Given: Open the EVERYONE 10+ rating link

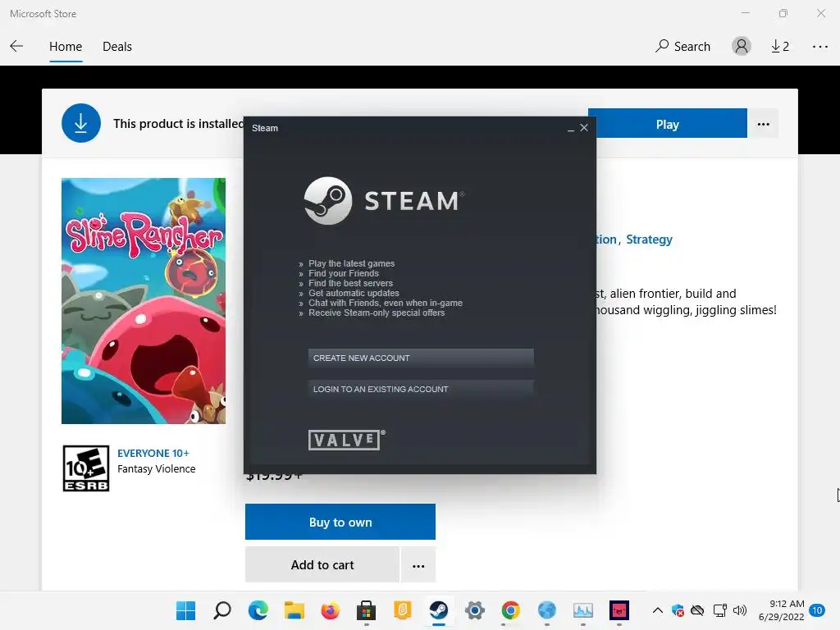Looking at the screenshot, I should click(x=153, y=453).
